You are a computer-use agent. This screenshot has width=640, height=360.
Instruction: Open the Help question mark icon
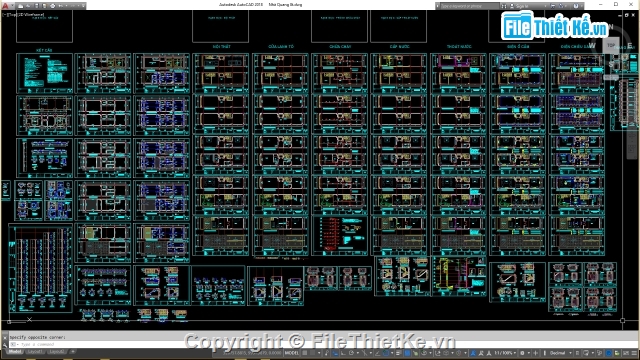tap(576, 6)
